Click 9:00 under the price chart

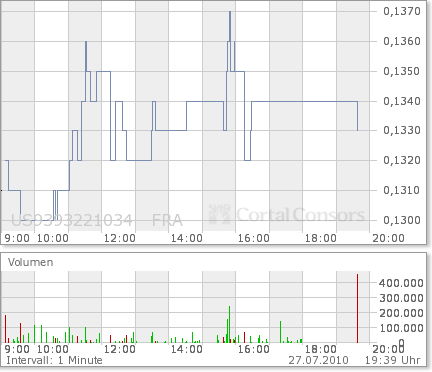pos(17,238)
